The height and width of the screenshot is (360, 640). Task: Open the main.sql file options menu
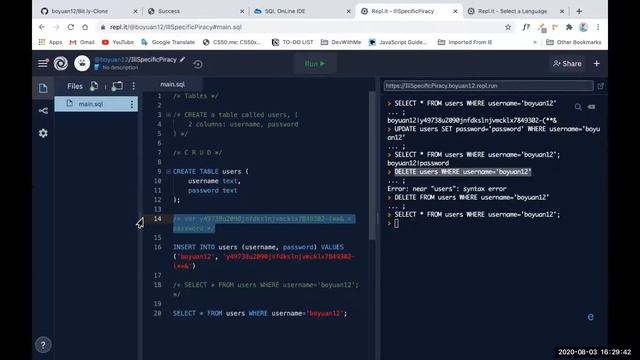click(x=131, y=104)
